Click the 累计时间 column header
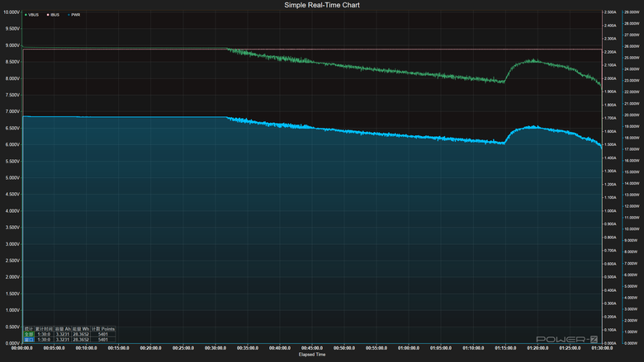 [x=44, y=329]
